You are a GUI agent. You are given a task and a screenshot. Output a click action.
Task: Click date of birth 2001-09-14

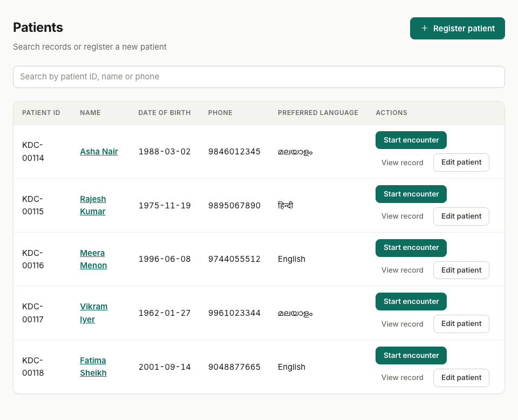[x=165, y=367]
